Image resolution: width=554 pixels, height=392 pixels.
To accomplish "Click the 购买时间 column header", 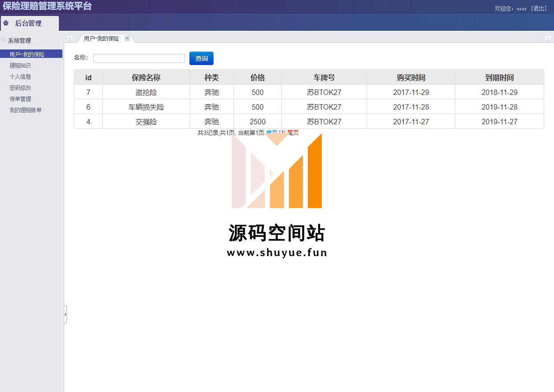I will [411, 78].
